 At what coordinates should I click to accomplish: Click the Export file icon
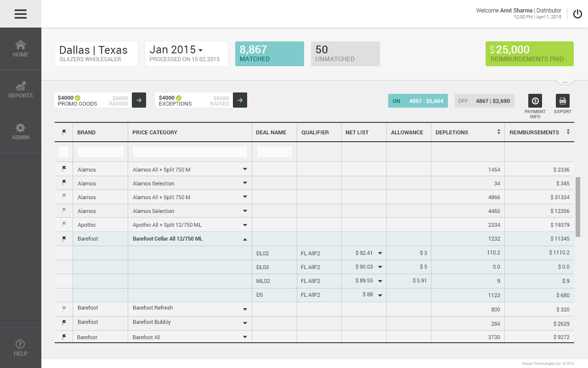click(x=562, y=101)
